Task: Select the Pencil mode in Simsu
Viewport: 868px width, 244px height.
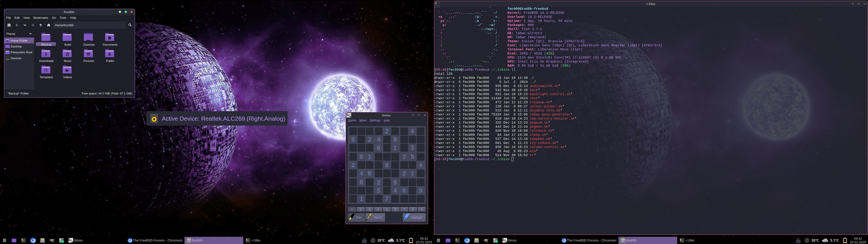Action: coord(375,217)
